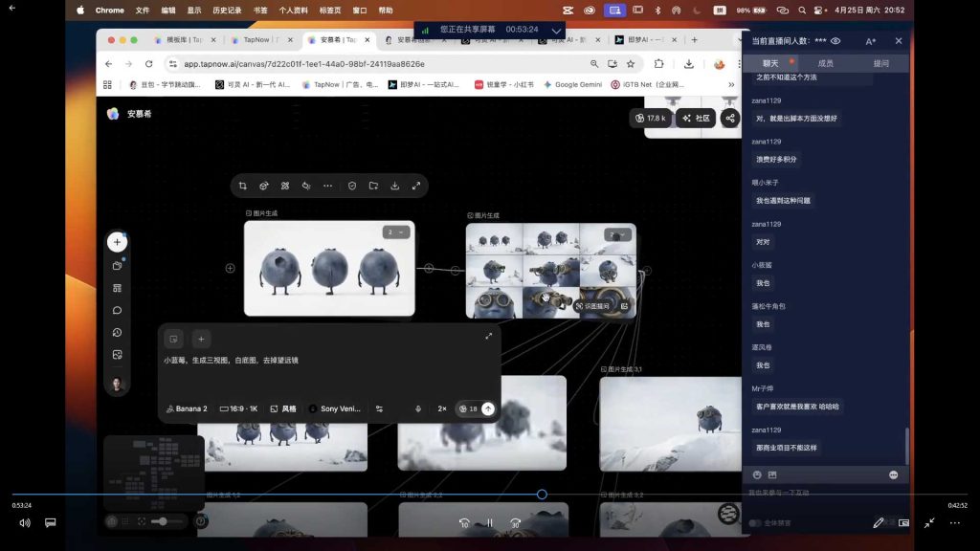Viewport: 980px width, 551px height.
Task: Open the 历史记录 menu in menu bar
Action: pyautogui.click(x=227, y=10)
